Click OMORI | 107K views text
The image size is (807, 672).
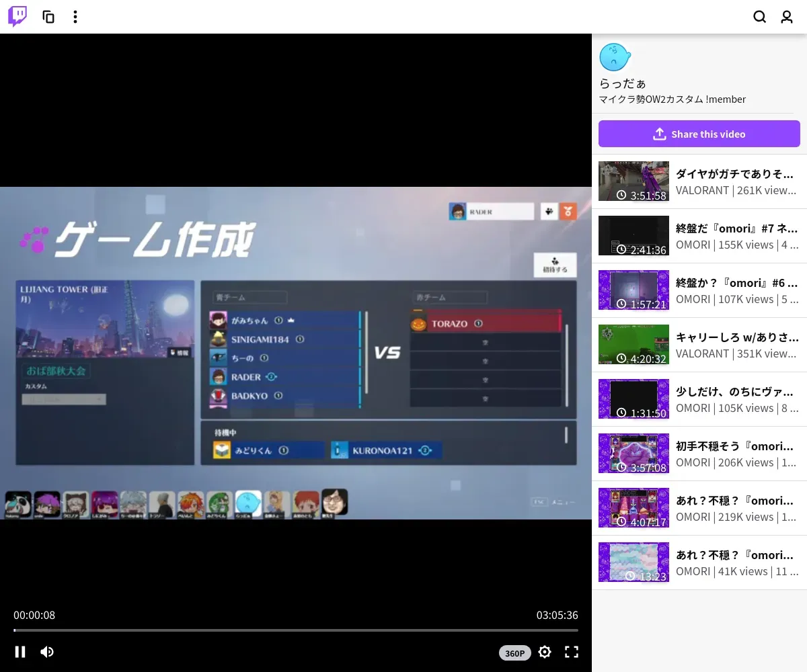click(736, 299)
